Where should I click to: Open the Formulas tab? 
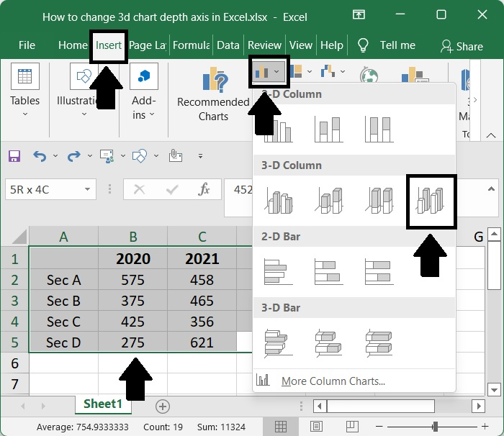[191, 45]
